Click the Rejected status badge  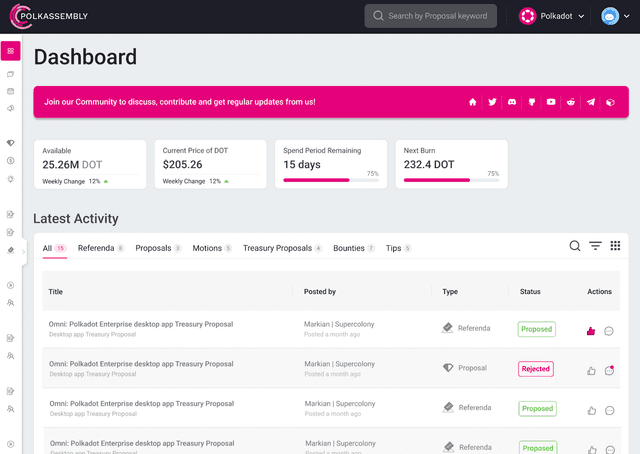point(536,369)
